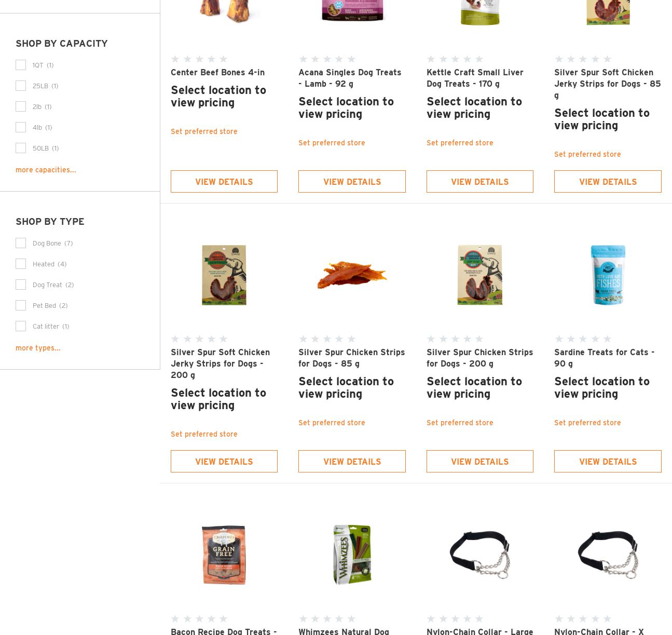View details for Center Beef Bones 4-in
The image size is (672, 635).
click(224, 181)
